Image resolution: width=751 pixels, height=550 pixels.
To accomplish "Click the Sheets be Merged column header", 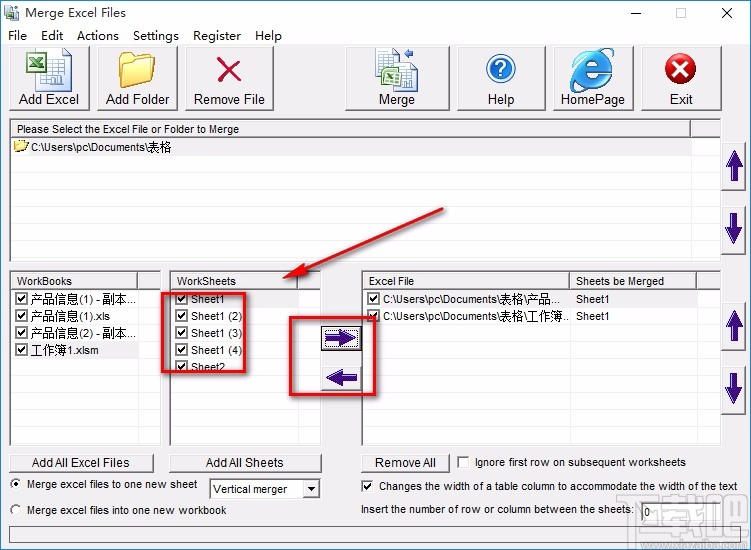I will tap(633, 281).
